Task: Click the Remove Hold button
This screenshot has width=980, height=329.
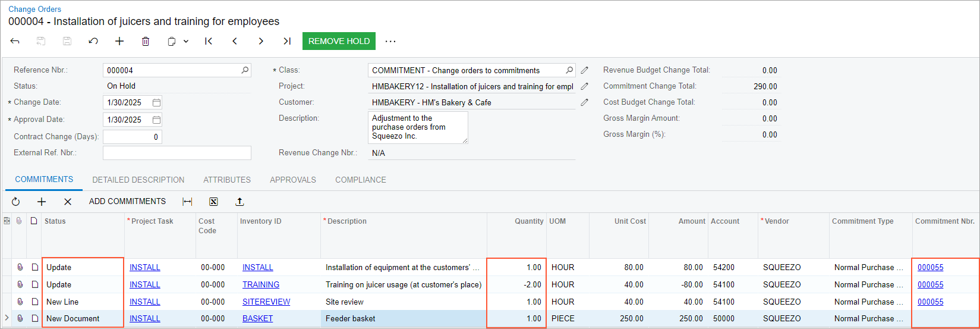Action: click(x=339, y=41)
